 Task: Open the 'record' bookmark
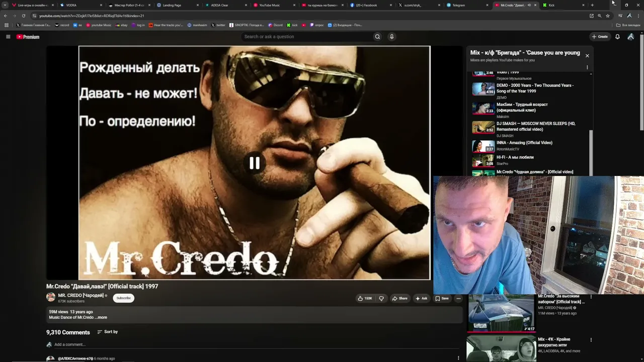(62, 25)
